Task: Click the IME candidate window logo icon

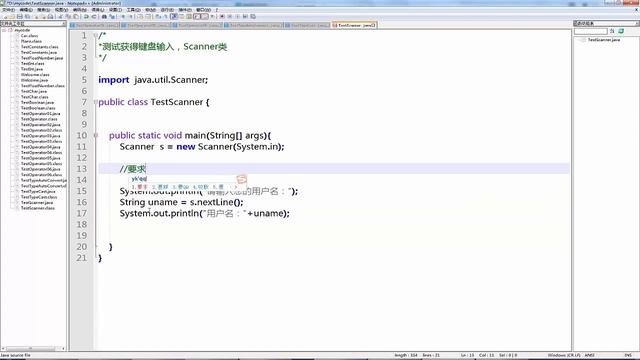Action: point(242,179)
